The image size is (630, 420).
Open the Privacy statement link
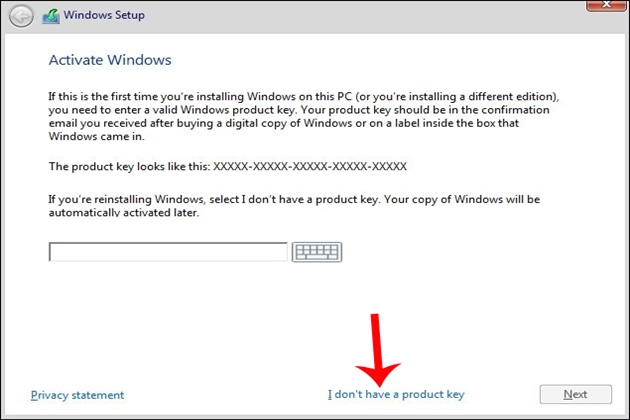coord(78,395)
